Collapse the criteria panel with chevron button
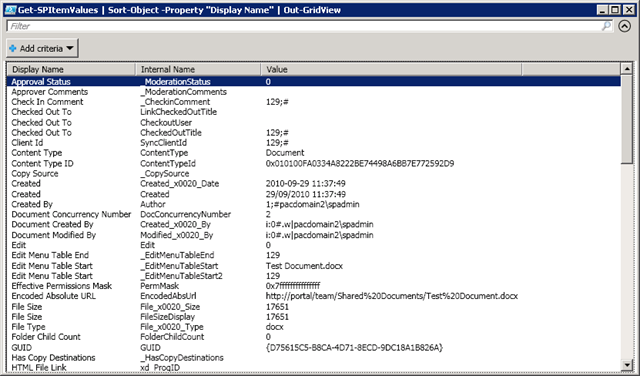This screenshot has width=640, height=376. tap(624, 26)
